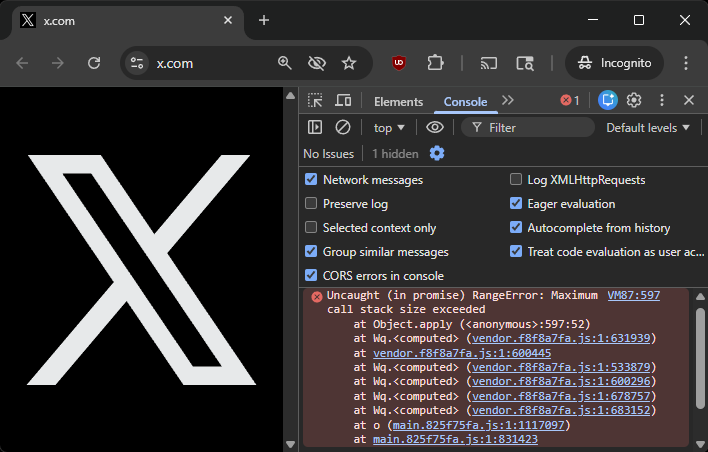The width and height of the screenshot is (708, 452).
Task: Open the VM87:597 source link
Action: coord(633,295)
